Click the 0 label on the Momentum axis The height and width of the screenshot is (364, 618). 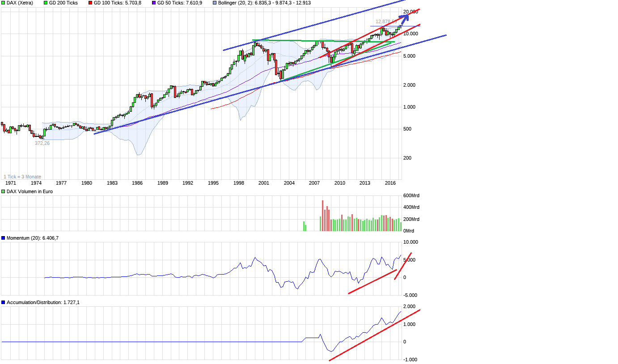(x=405, y=277)
